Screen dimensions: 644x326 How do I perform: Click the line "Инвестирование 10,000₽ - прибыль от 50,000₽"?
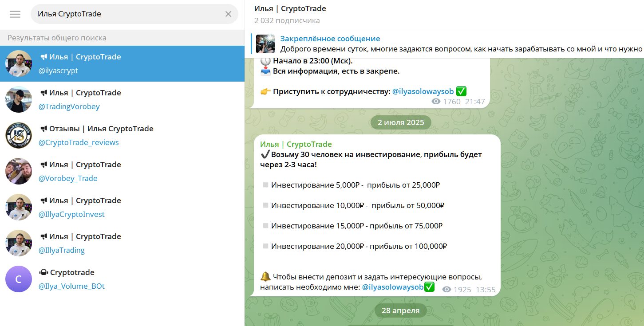[x=358, y=205]
